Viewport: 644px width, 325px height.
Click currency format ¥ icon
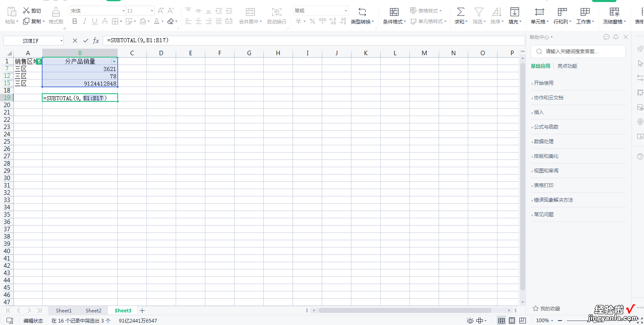298,21
